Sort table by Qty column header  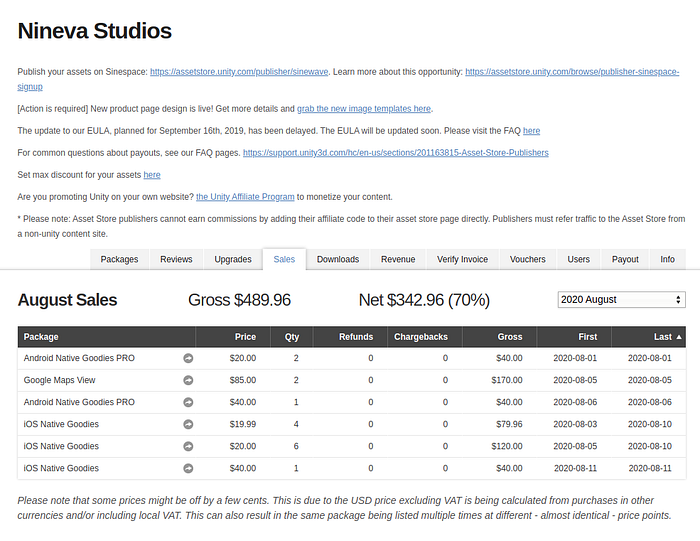(x=292, y=337)
